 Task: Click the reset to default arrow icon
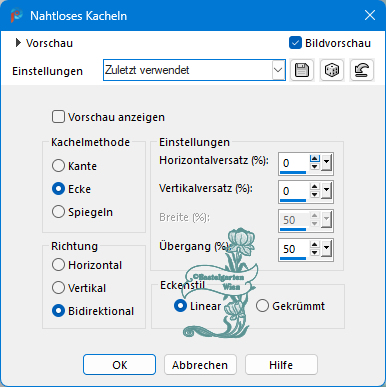tap(362, 70)
